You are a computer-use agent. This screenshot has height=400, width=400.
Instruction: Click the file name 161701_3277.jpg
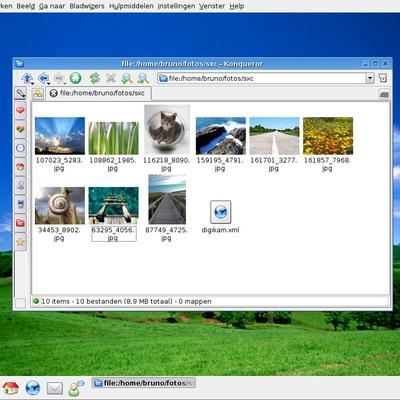[x=274, y=164]
